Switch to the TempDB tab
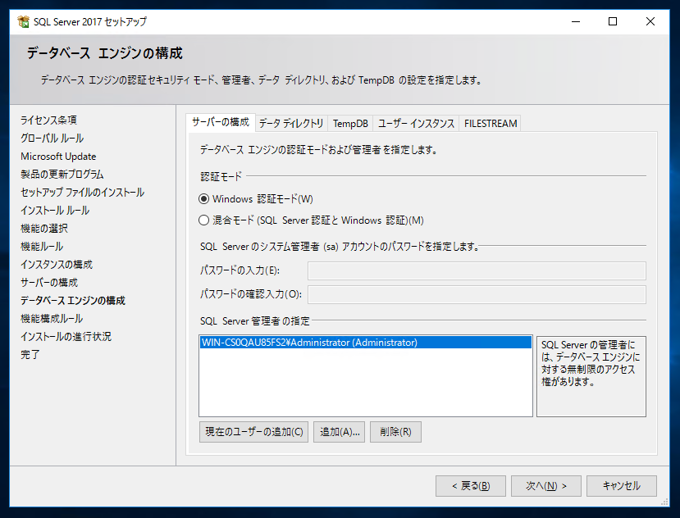The width and height of the screenshot is (680, 518). [350, 124]
